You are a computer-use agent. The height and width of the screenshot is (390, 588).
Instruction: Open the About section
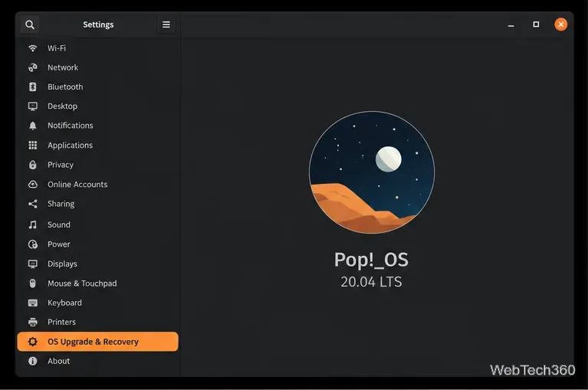point(97,361)
